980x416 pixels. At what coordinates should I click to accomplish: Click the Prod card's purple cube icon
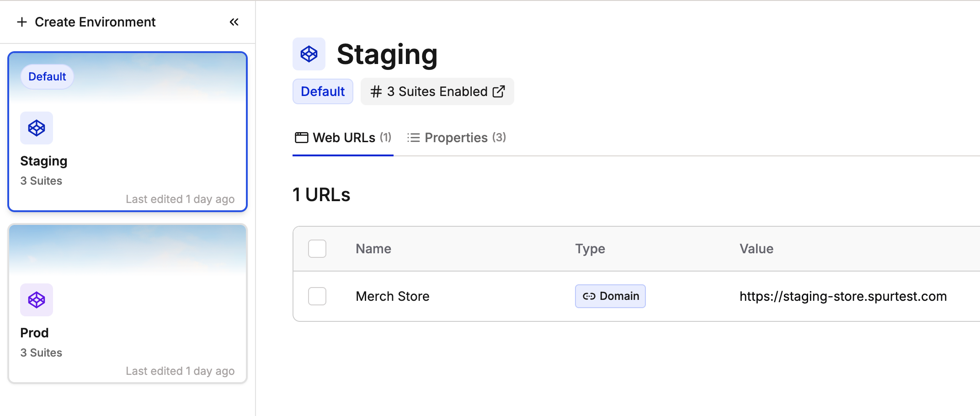[x=37, y=300]
